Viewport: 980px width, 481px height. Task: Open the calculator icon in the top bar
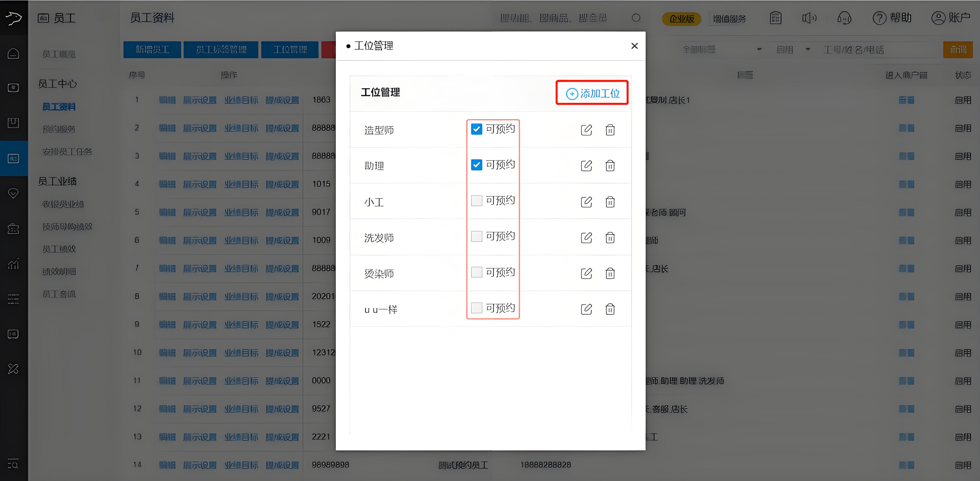tap(775, 18)
